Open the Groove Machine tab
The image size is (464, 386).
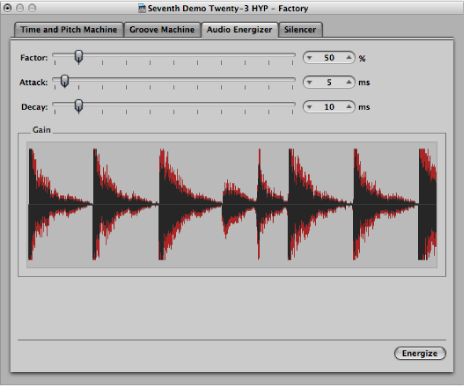pyautogui.click(x=162, y=30)
